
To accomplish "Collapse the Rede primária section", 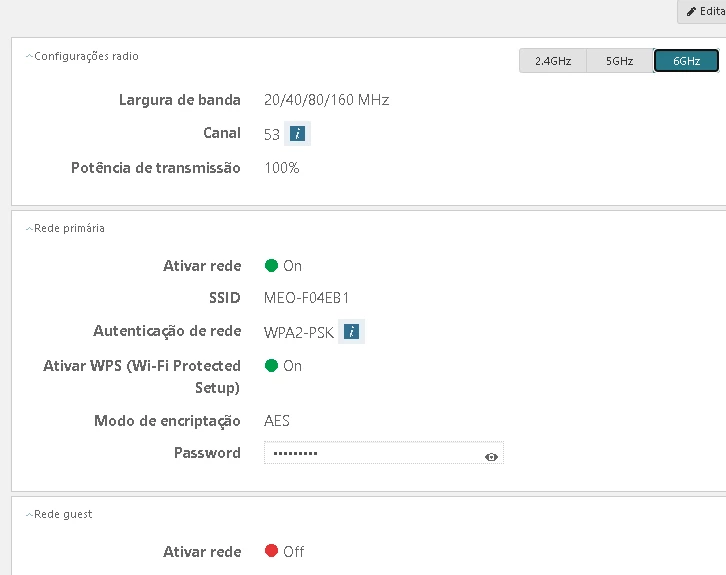I will tap(29, 229).
